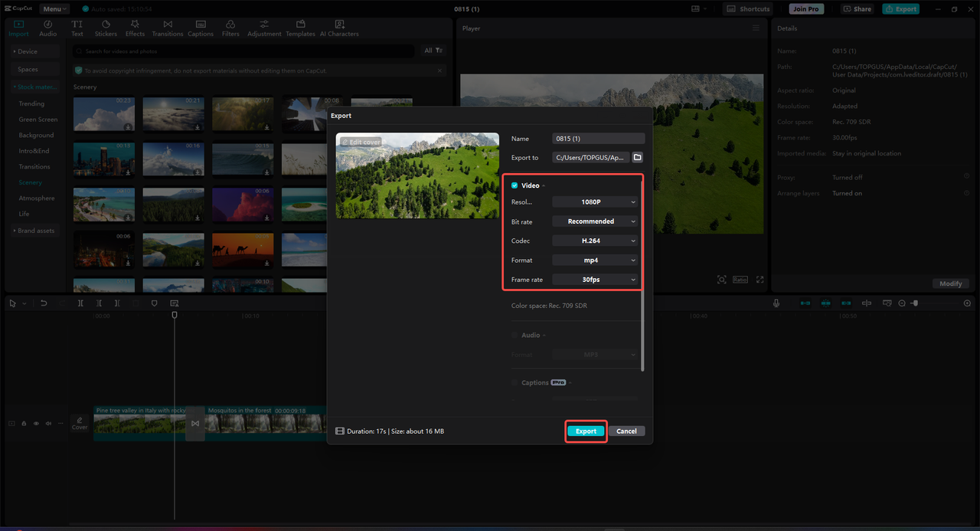
Task: Open the AI Characters tab
Action: 339,29
